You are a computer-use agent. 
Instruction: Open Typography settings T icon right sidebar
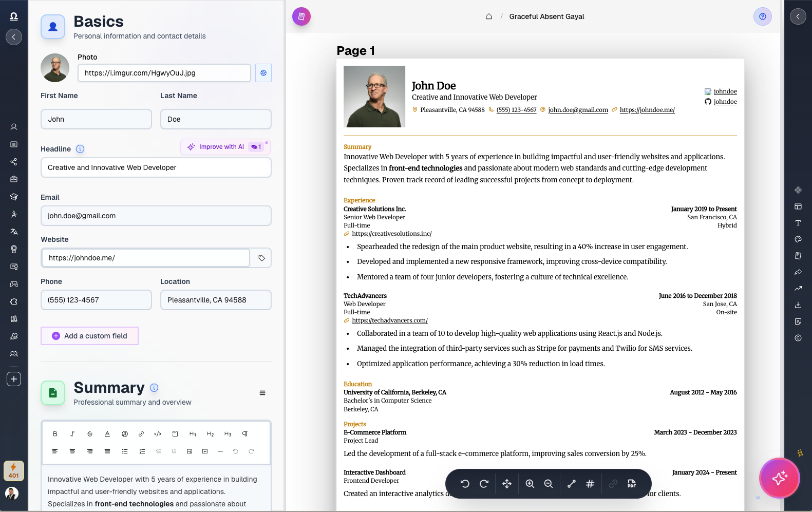point(798,223)
